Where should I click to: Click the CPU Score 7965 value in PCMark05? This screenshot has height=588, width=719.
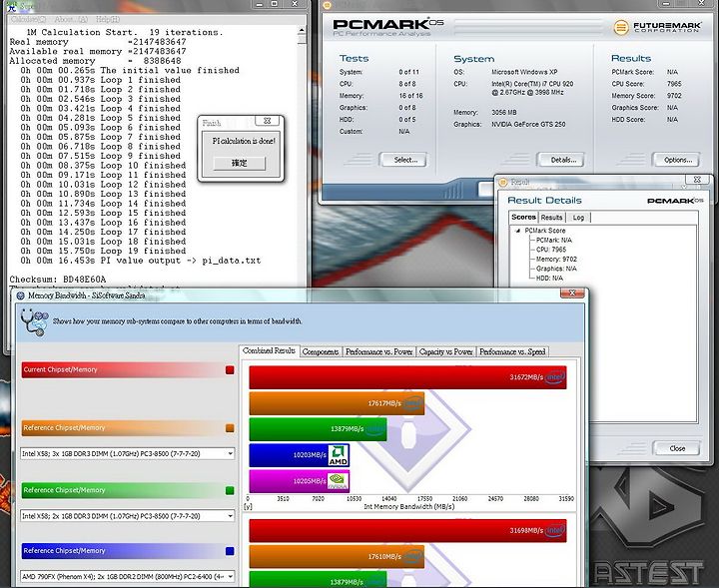click(674, 84)
